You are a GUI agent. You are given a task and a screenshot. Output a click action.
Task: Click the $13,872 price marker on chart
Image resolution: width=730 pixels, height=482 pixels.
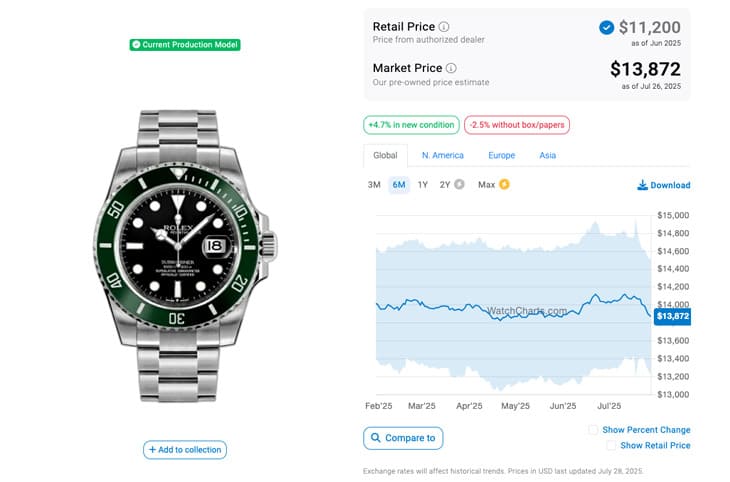pyautogui.click(x=672, y=317)
